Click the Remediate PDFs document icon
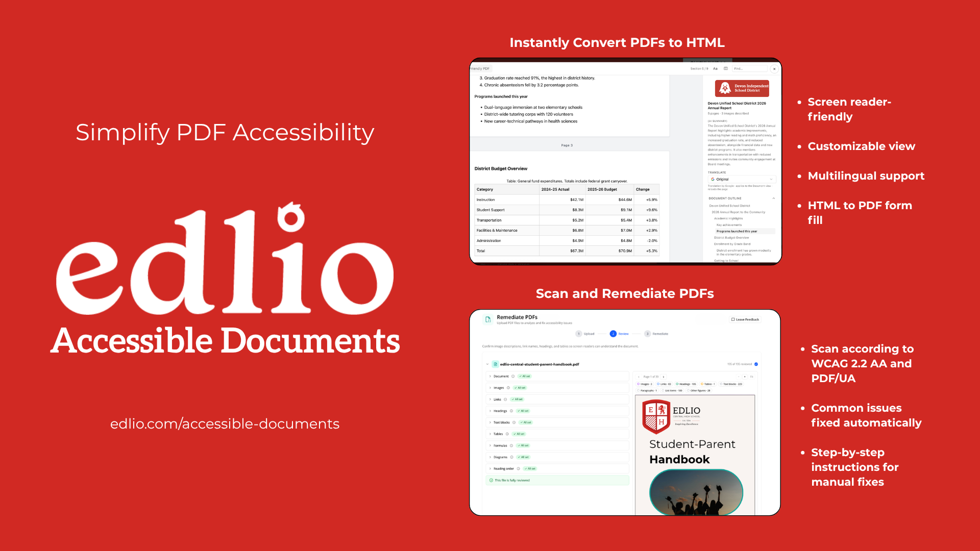 pyautogui.click(x=488, y=319)
